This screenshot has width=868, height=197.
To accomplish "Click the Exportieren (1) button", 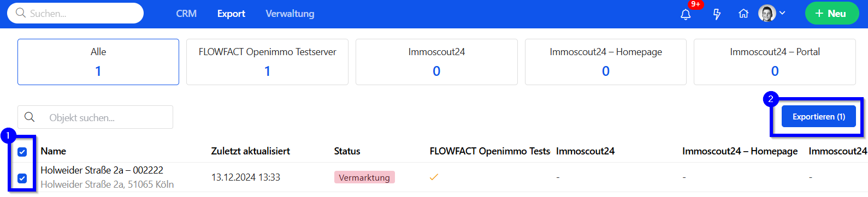I will point(819,117).
